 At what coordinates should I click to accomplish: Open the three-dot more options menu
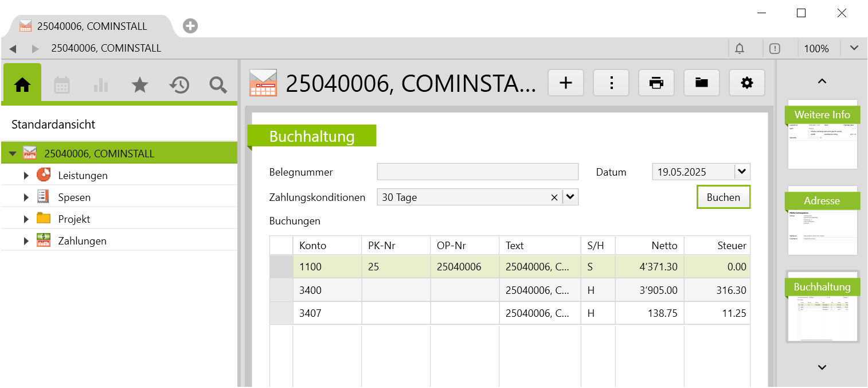click(611, 83)
